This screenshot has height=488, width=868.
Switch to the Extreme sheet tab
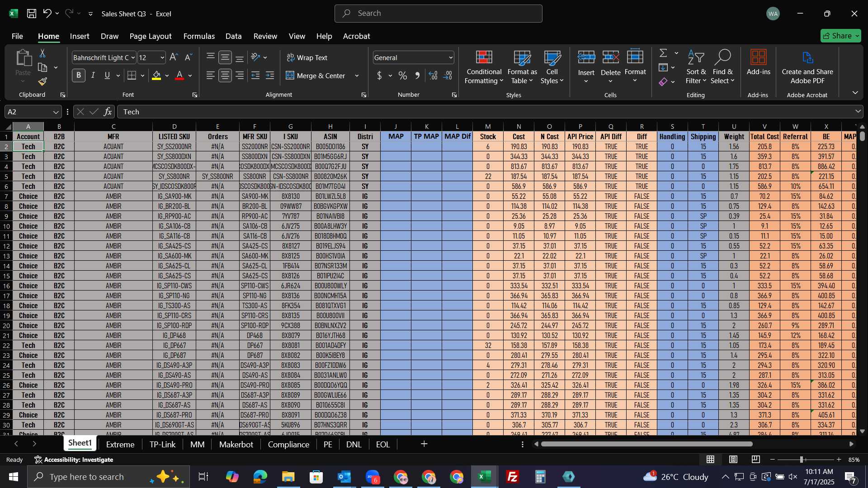(x=120, y=444)
